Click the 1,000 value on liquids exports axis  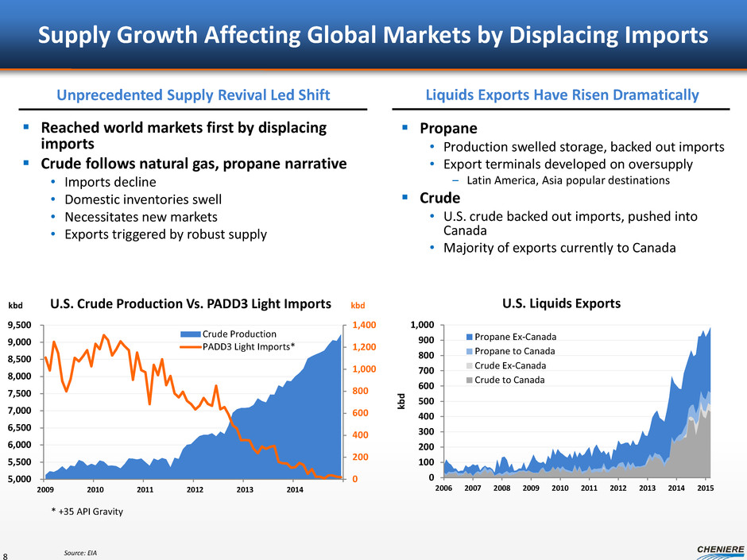click(x=420, y=325)
